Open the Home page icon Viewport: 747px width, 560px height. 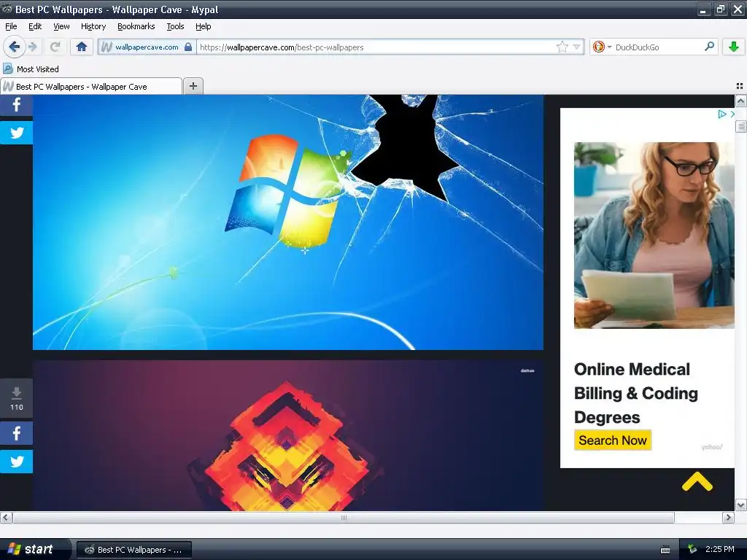(82, 47)
